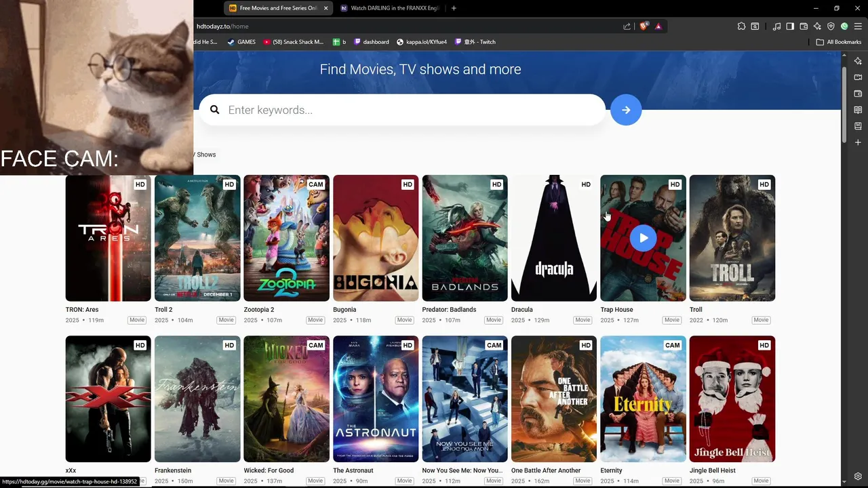
Task: Toggle the sidebar panel toolbar icon
Action: 790,26
